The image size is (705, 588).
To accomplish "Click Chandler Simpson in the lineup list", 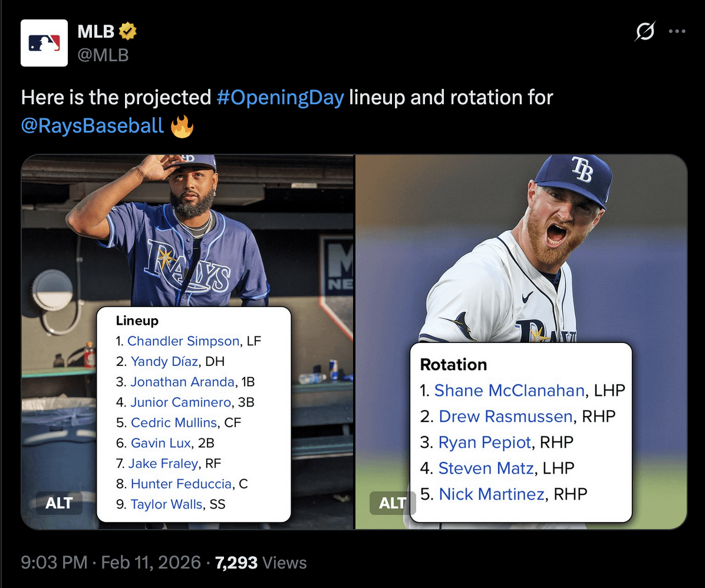I will (x=183, y=341).
